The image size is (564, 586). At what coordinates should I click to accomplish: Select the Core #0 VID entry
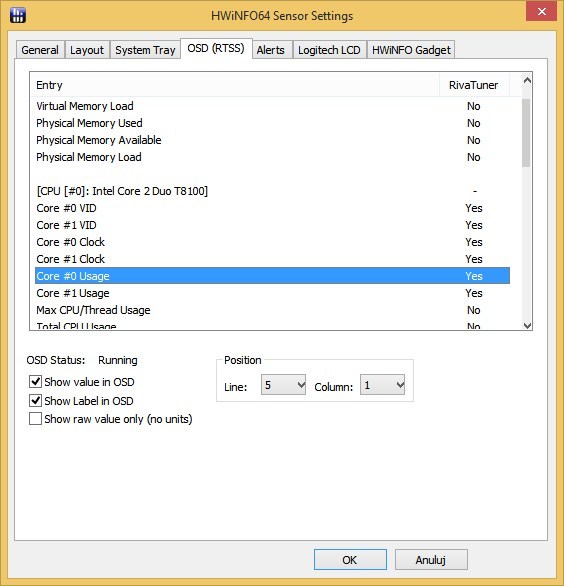pyautogui.click(x=272, y=208)
